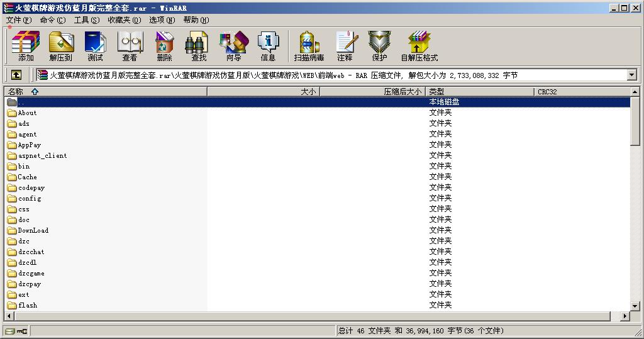Select the aspnet_client folder
644x339 pixels.
coord(42,155)
